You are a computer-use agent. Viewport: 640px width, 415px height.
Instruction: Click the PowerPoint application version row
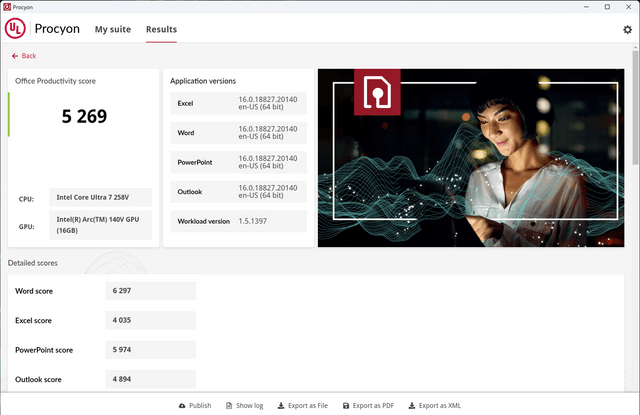238,162
